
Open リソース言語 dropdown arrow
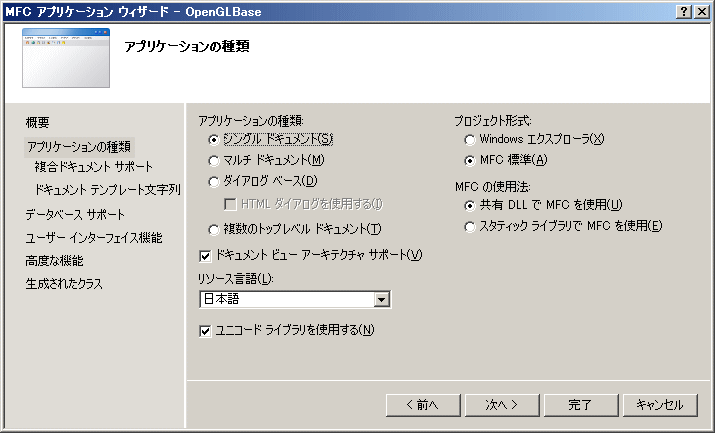pyautogui.click(x=381, y=299)
